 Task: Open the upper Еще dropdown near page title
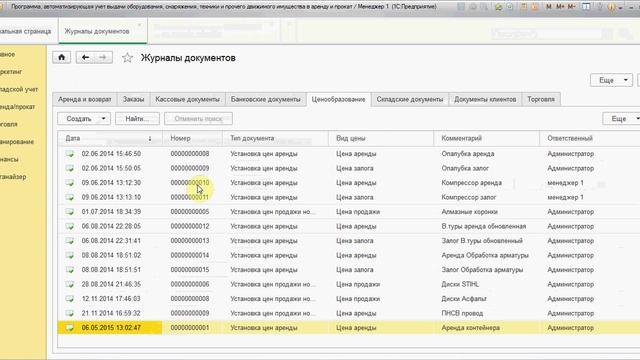(611, 80)
